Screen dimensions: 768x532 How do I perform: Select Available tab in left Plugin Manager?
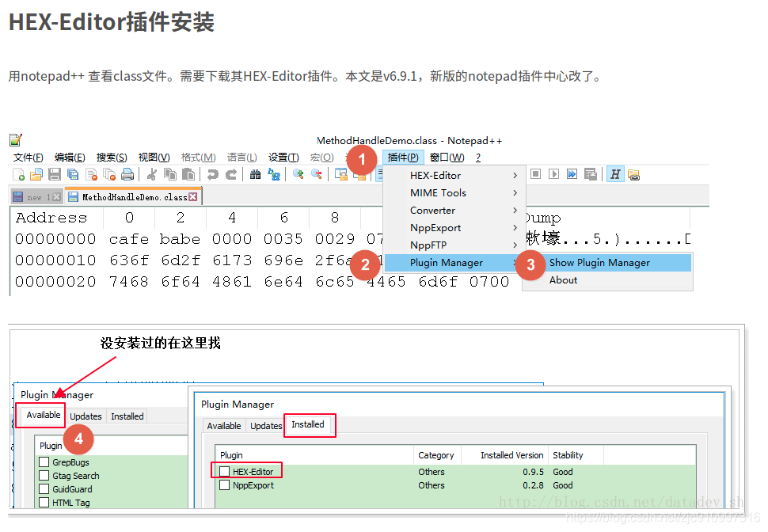click(x=44, y=415)
